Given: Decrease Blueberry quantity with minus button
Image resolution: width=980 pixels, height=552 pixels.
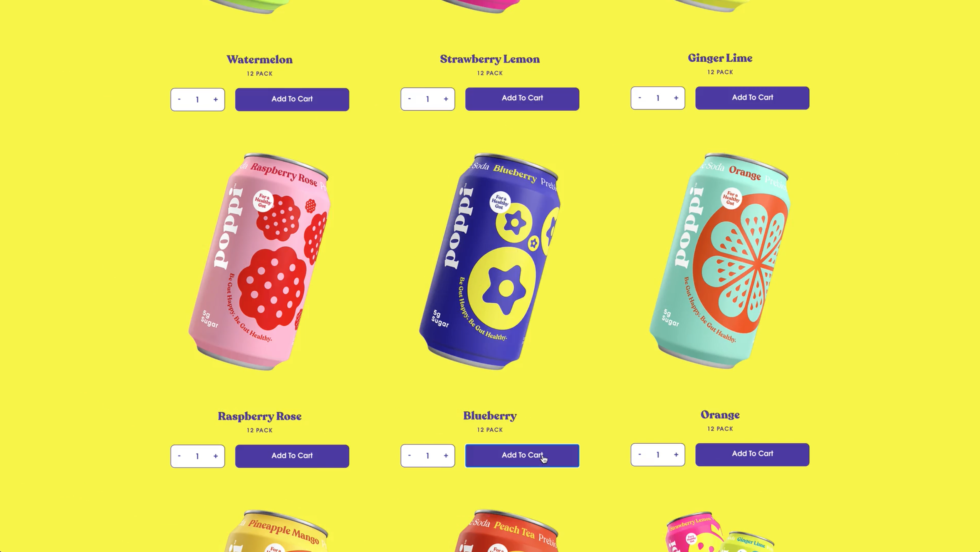Looking at the screenshot, I should coord(409,456).
